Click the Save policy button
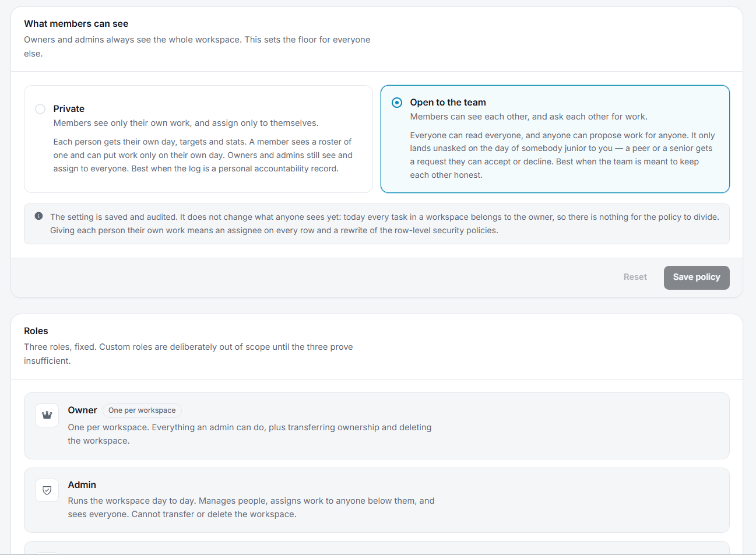This screenshot has width=756, height=555. coord(697,277)
